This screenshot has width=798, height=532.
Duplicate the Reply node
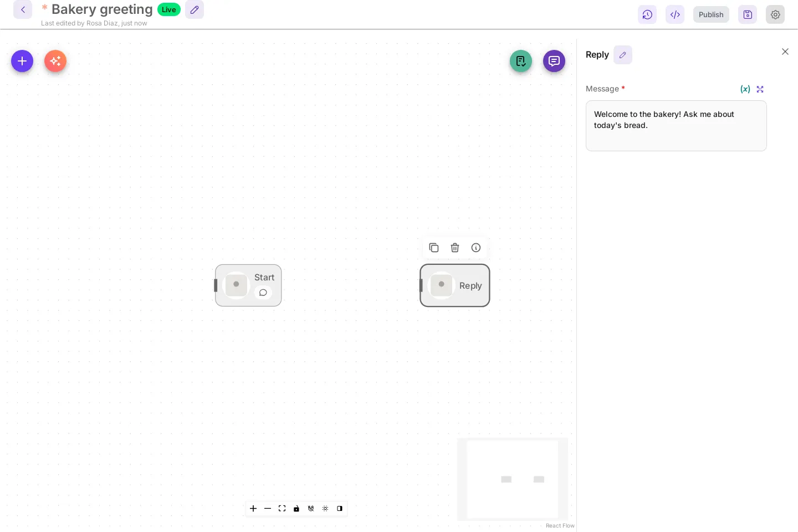(434, 248)
